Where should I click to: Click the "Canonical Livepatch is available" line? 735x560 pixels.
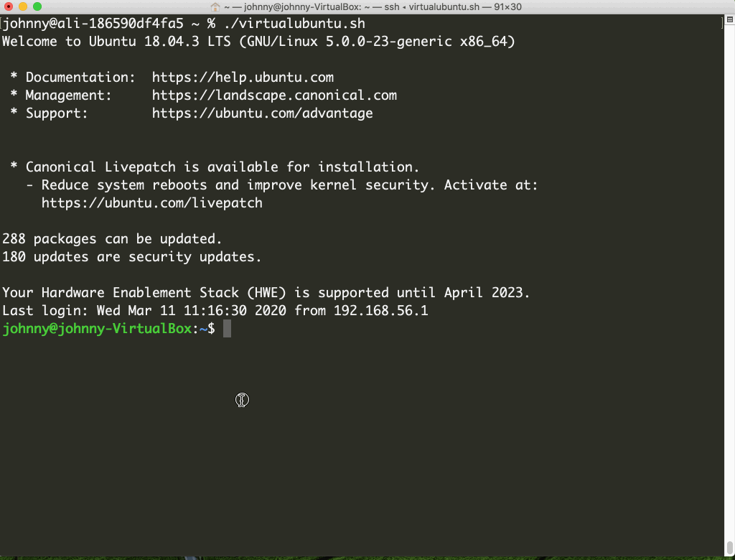[x=214, y=167]
